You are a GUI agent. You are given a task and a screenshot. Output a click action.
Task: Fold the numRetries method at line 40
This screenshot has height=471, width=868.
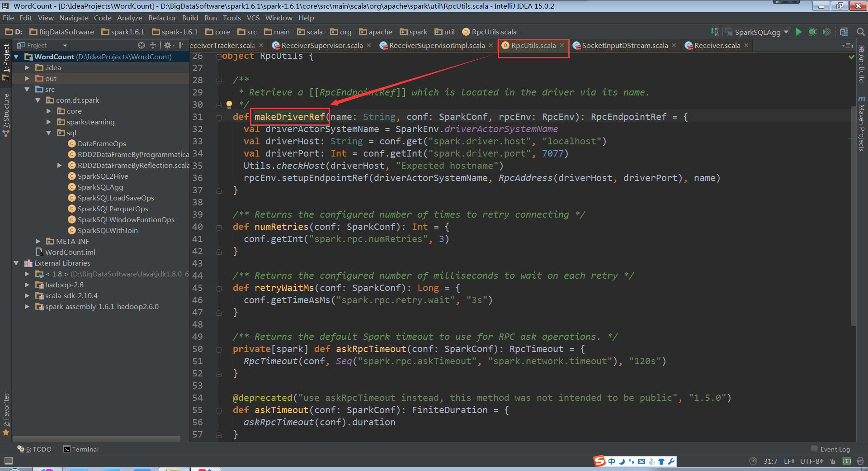pos(219,227)
